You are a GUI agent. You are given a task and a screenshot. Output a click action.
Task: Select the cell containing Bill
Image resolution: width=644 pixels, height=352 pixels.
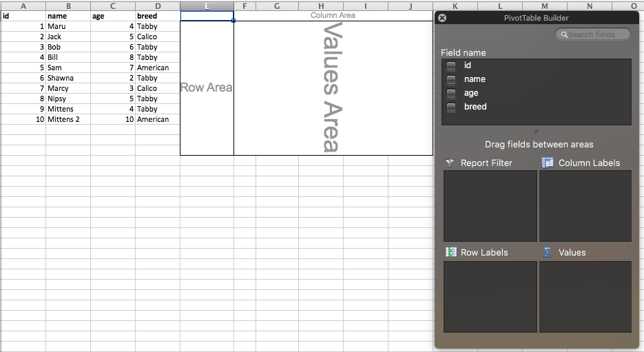coord(68,57)
